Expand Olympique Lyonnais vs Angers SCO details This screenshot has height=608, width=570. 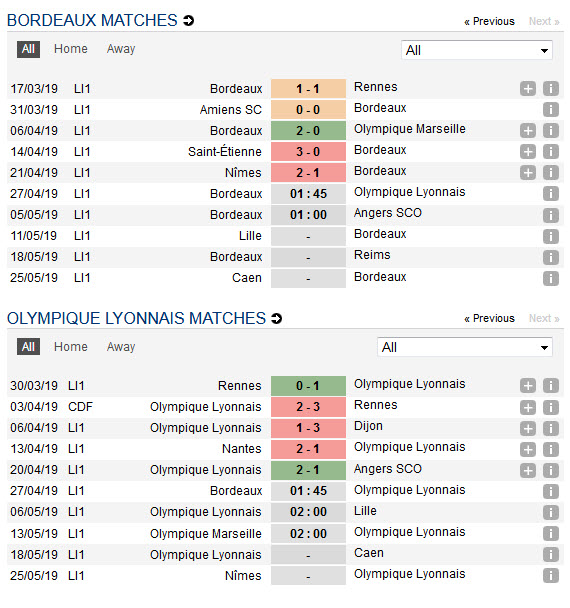coord(528,470)
